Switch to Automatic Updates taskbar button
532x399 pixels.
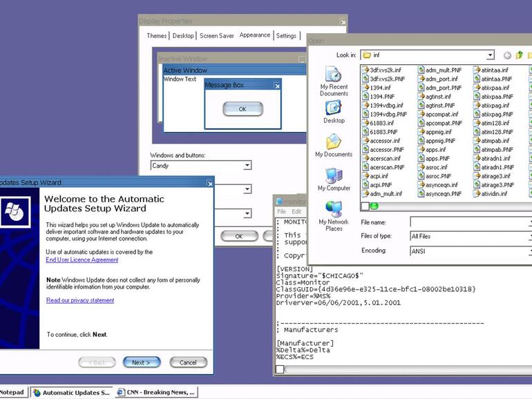coord(72,393)
